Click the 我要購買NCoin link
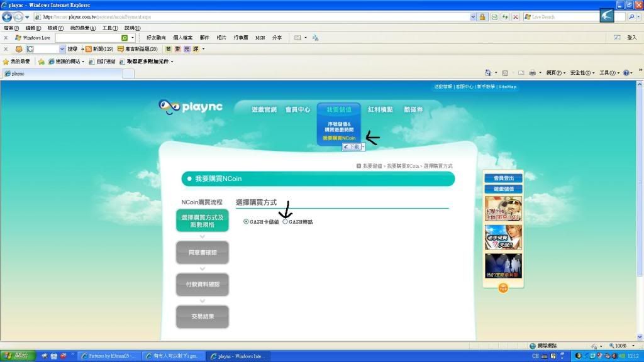 click(x=339, y=138)
